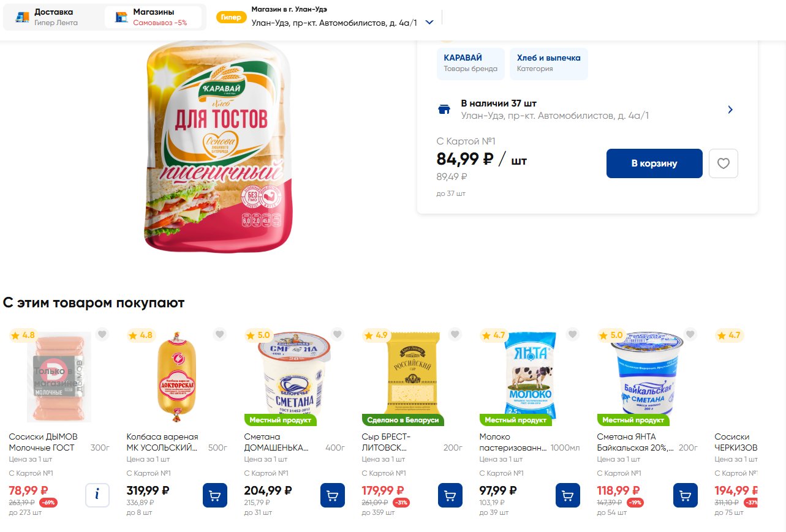Add Молоко ЯНТА to cart

click(x=568, y=495)
